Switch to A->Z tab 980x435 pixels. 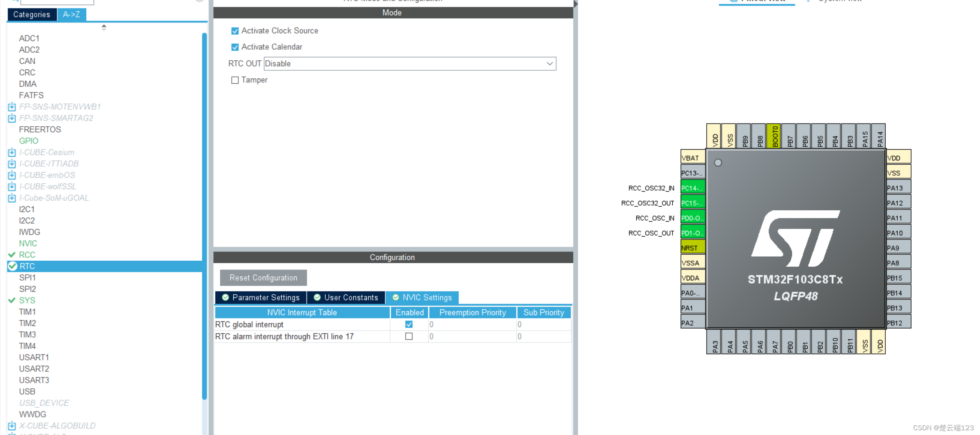click(x=72, y=14)
